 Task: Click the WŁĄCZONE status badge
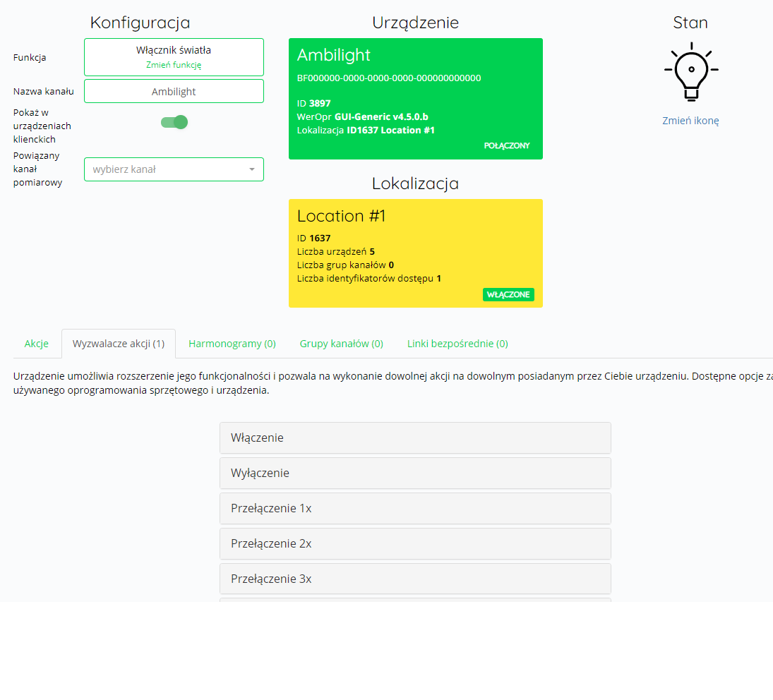click(508, 294)
